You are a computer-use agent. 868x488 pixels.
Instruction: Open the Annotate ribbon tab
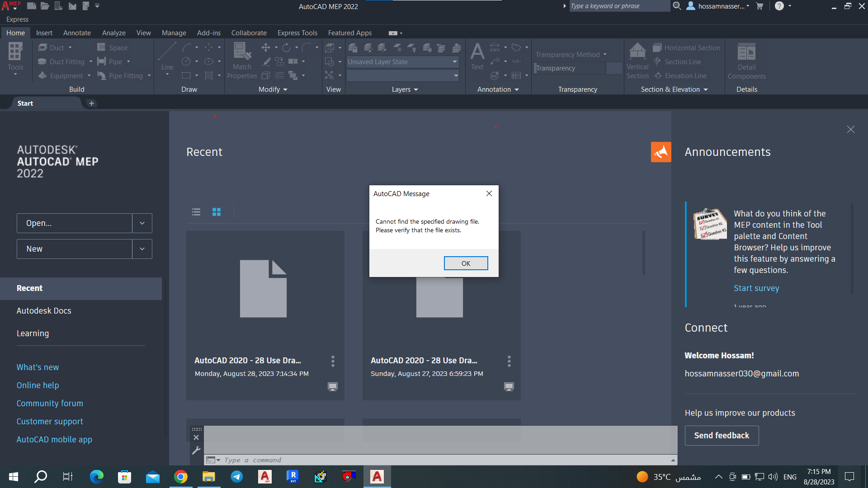[77, 33]
